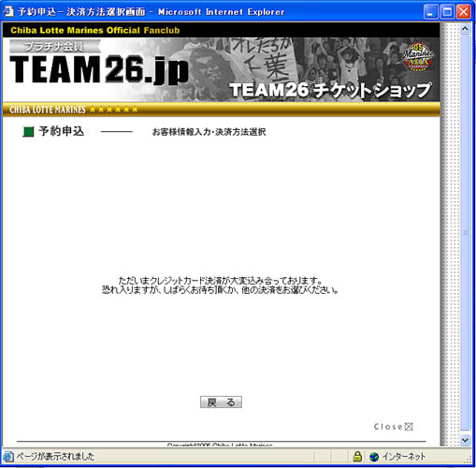This screenshot has height=468, width=476.
Task: Click the ただいまクレジットカード決済 message line
Action: click(220, 280)
